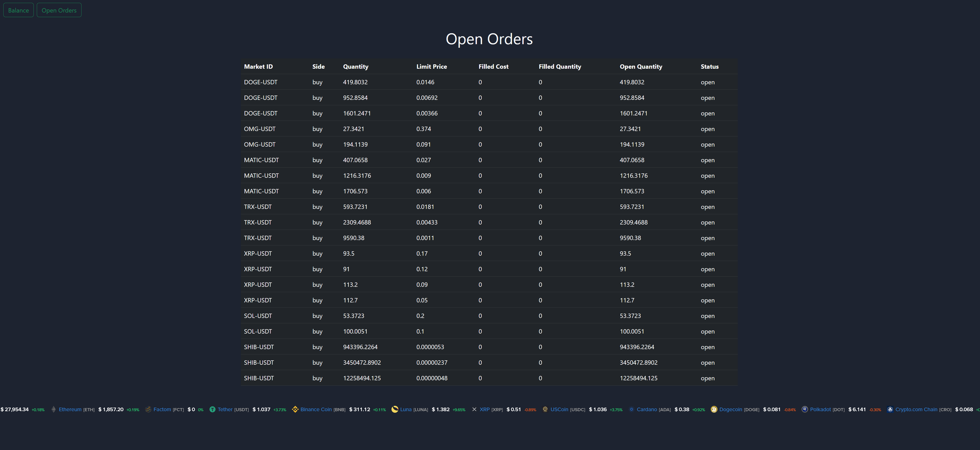
Task: Open the XRP ticker link
Action: coord(484,409)
